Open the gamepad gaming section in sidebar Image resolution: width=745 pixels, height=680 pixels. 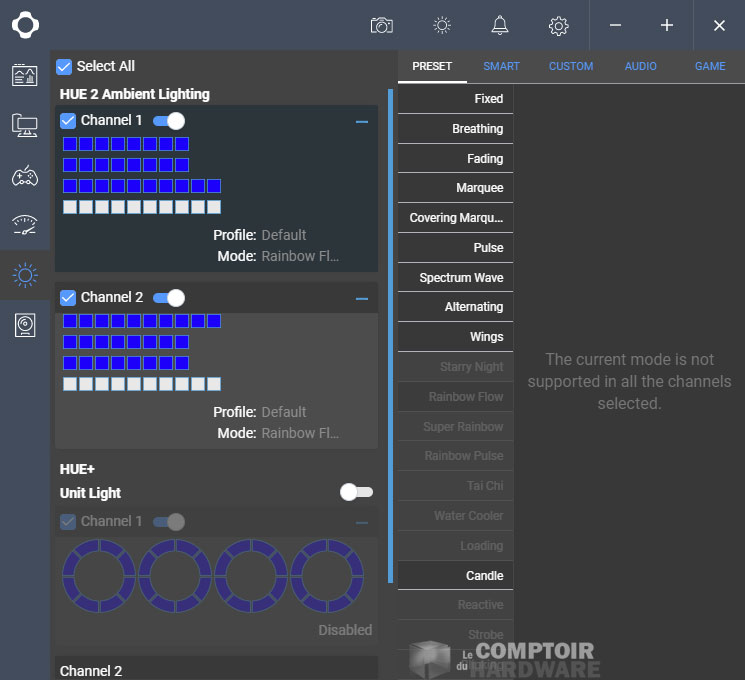click(25, 176)
